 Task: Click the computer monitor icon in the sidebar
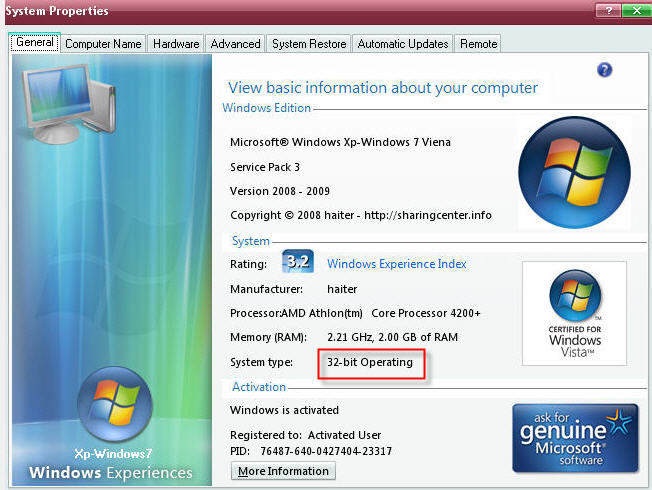click(x=69, y=104)
